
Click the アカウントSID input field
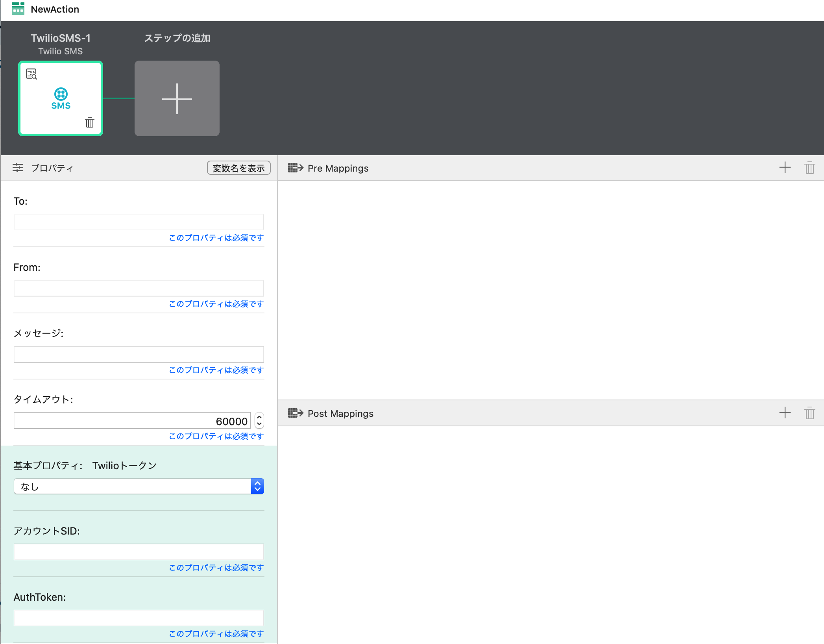[x=139, y=552]
